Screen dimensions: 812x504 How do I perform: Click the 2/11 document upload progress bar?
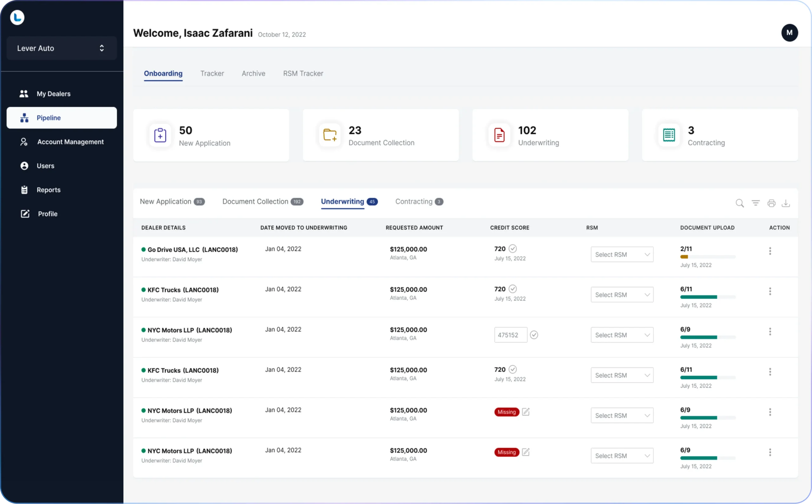click(x=708, y=257)
